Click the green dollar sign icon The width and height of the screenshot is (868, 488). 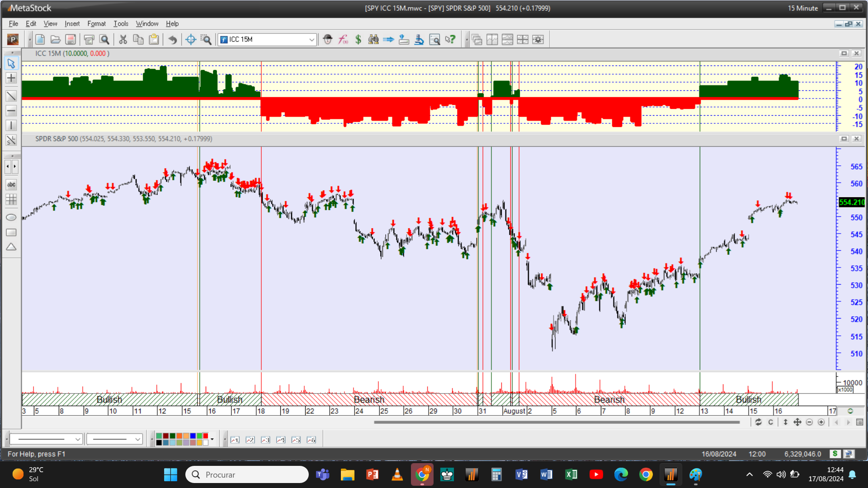(358, 40)
